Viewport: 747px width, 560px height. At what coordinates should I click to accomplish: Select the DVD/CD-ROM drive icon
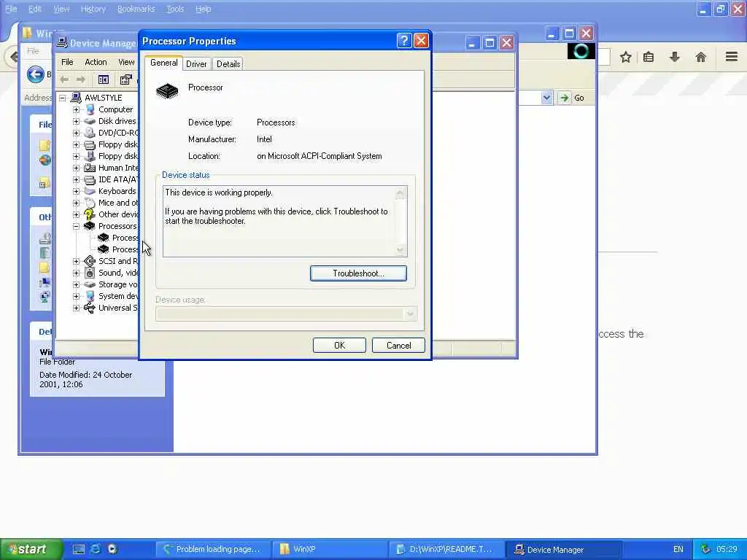pyautogui.click(x=90, y=133)
